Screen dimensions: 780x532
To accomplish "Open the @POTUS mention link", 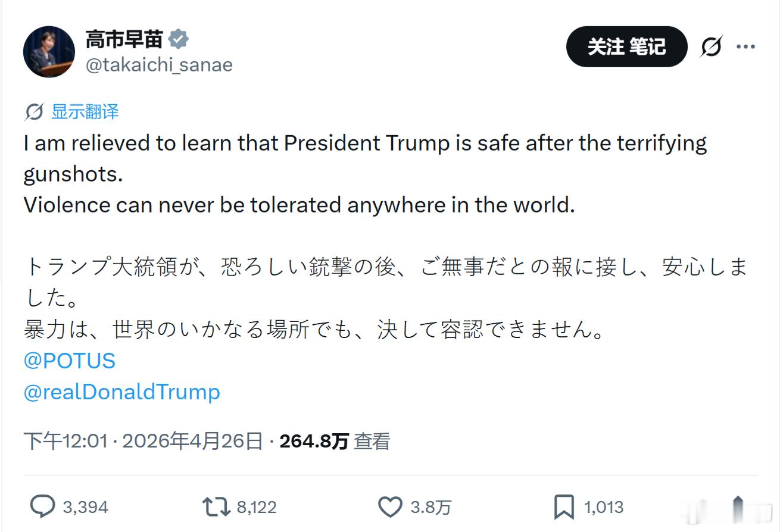I will pyautogui.click(x=68, y=361).
